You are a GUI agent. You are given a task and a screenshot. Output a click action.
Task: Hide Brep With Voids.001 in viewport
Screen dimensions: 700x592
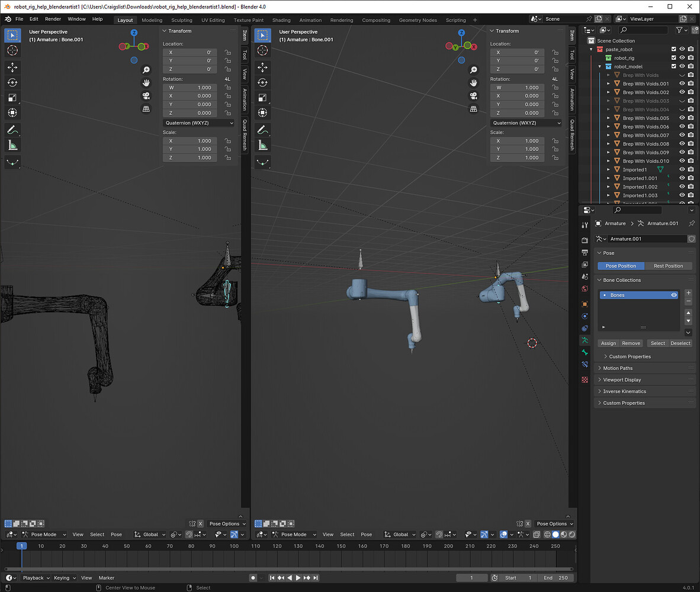coord(682,83)
